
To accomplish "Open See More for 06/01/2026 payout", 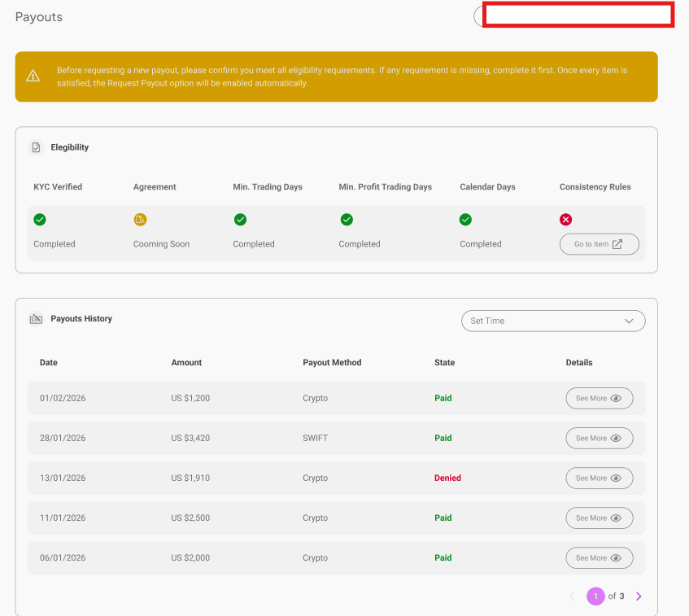I will (x=599, y=558).
